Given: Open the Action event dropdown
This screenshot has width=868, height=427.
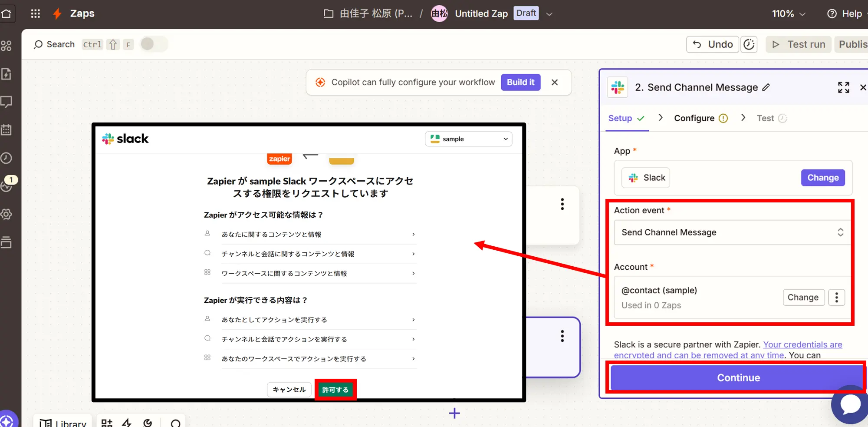Looking at the screenshot, I should [732, 232].
